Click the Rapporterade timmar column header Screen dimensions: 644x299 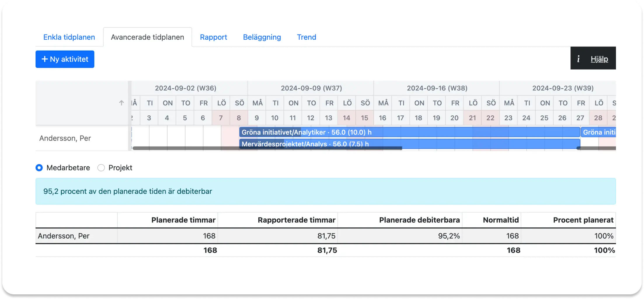(296, 220)
